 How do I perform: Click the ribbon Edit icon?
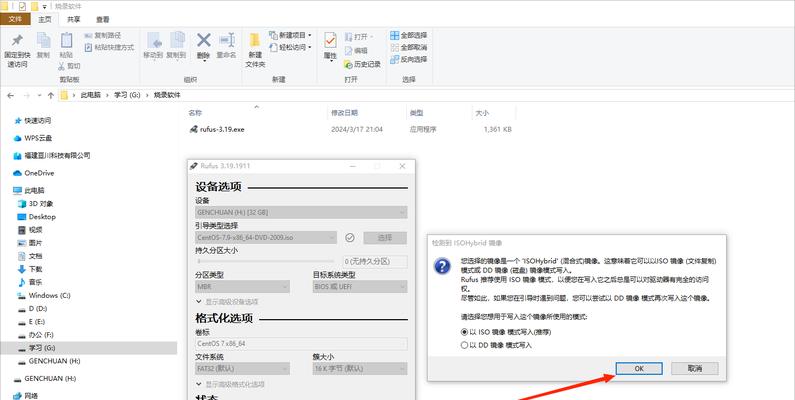(348, 51)
